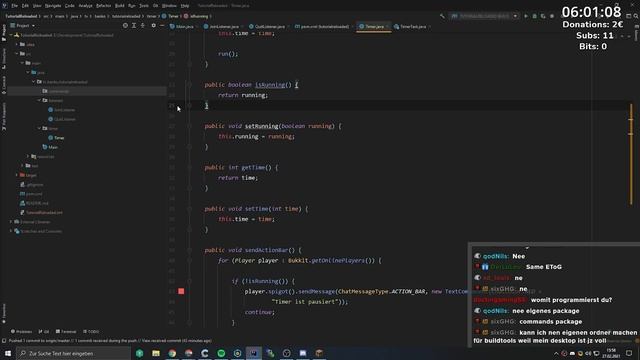Click the collapse all icon in Project panel
The width and height of the screenshot is (640, 360).
tap(142, 26)
